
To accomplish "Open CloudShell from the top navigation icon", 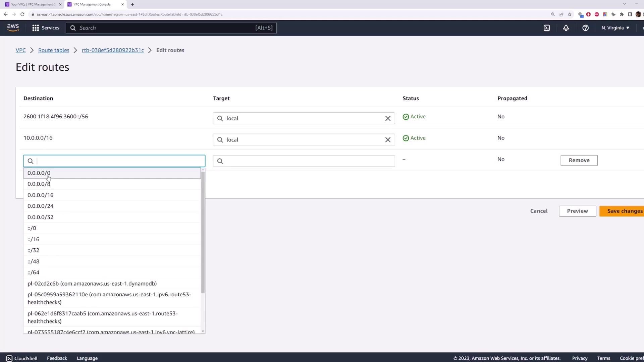I will coord(547,28).
